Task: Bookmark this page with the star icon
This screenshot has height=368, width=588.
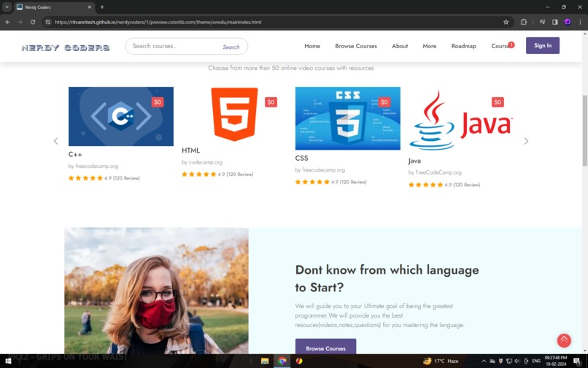Action: pos(506,22)
